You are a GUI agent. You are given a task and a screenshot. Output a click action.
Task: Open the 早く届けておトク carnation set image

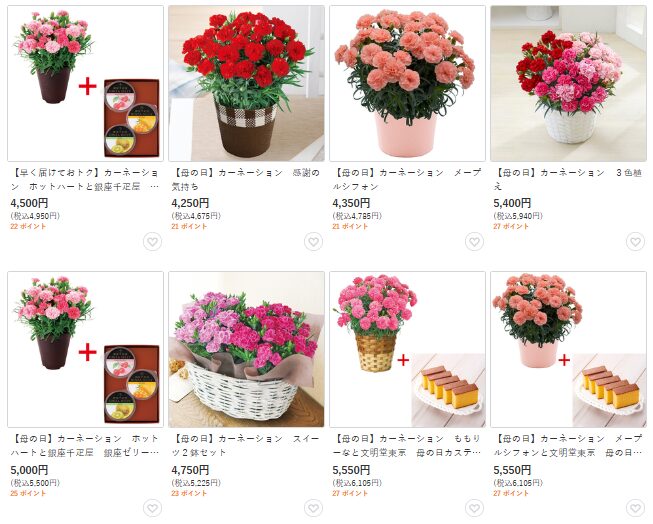coord(85,83)
